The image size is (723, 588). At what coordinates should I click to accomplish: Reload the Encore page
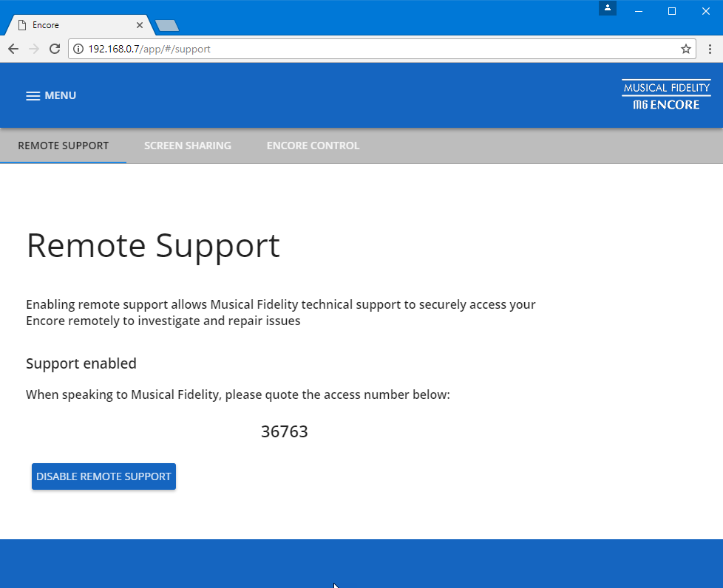pyautogui.click(x=55, y=49)
